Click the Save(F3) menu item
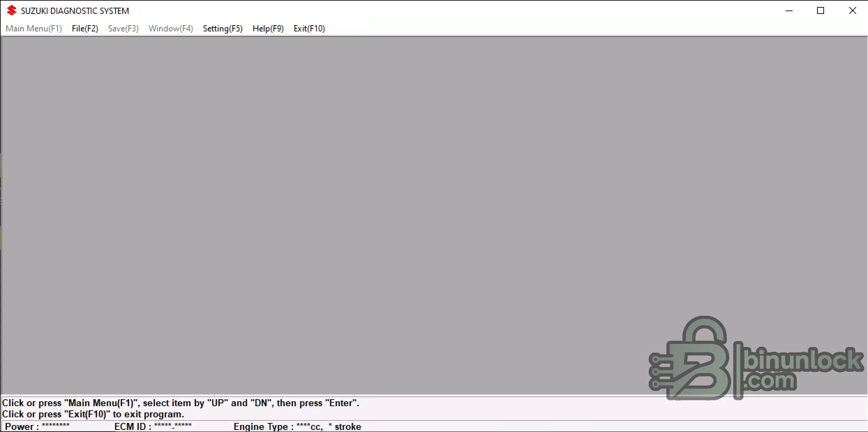Viewport: 868px width, 432px height. pos(124,29)
